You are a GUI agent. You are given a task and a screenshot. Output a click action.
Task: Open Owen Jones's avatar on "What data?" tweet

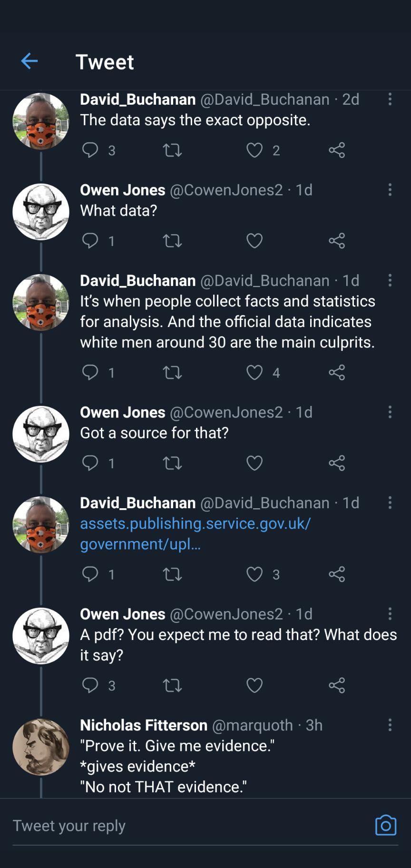(41, 212)
